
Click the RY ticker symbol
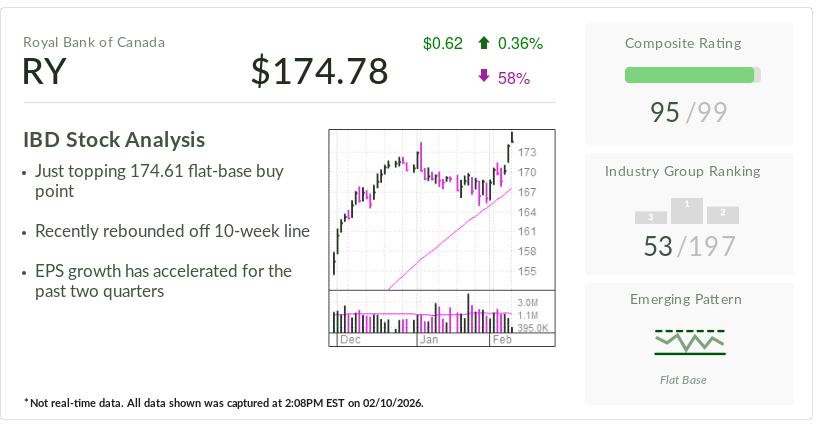point(45,72)
